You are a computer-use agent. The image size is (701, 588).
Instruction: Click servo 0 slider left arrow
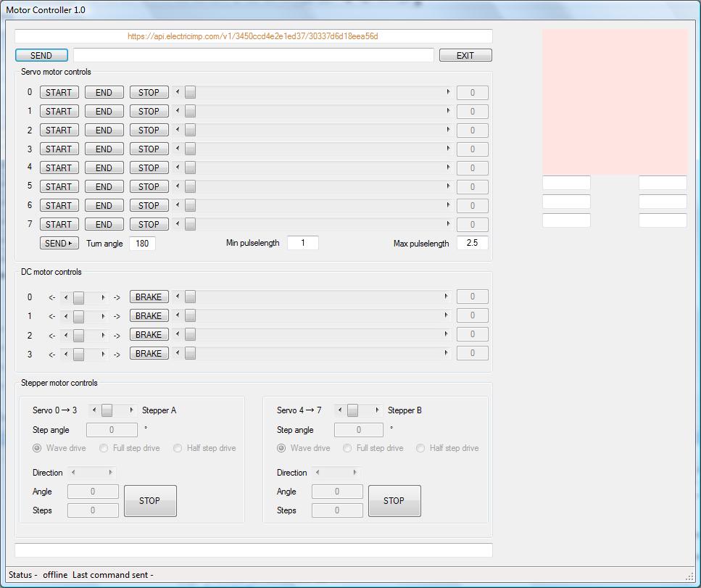[178, 92]
